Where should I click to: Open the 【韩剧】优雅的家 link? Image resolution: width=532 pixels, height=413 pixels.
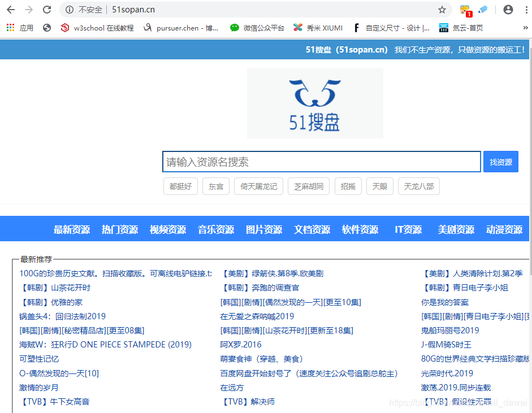[x=51, y=302]
